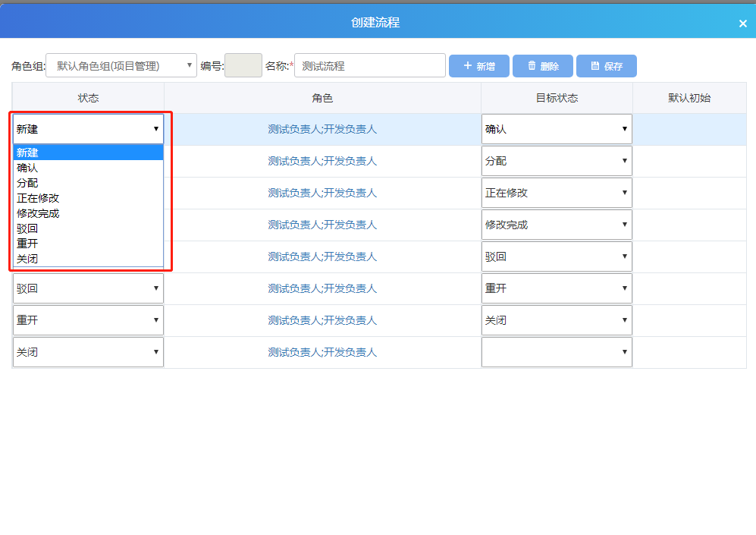The image size is (756, 535).
Task: Click the 名称 input field
Action: 369,66
